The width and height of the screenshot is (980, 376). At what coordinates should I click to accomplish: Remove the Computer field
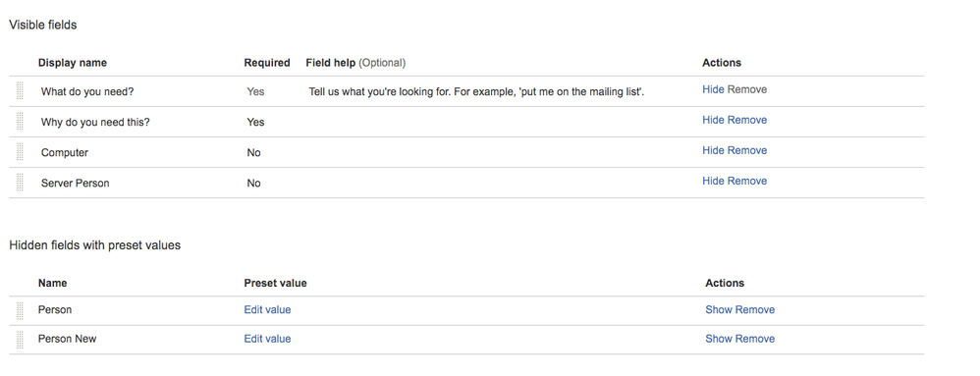tap(747, 150)
